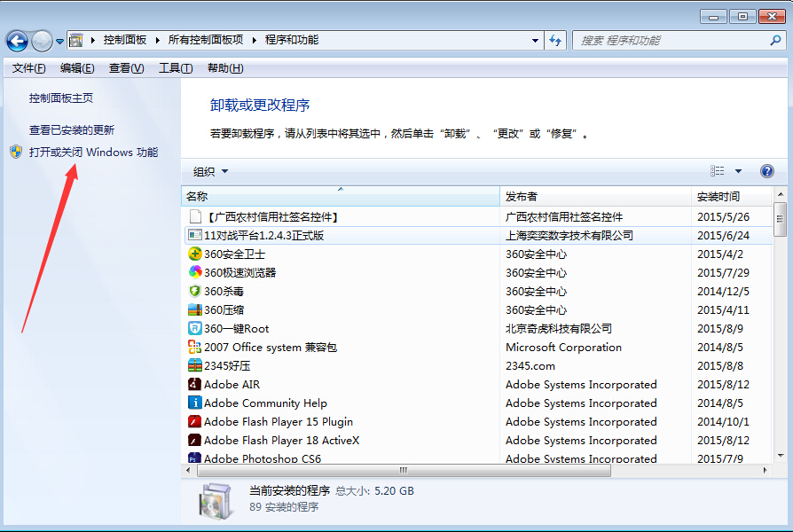Select the 360极速浏览器 icon

[x=195, y=272]
